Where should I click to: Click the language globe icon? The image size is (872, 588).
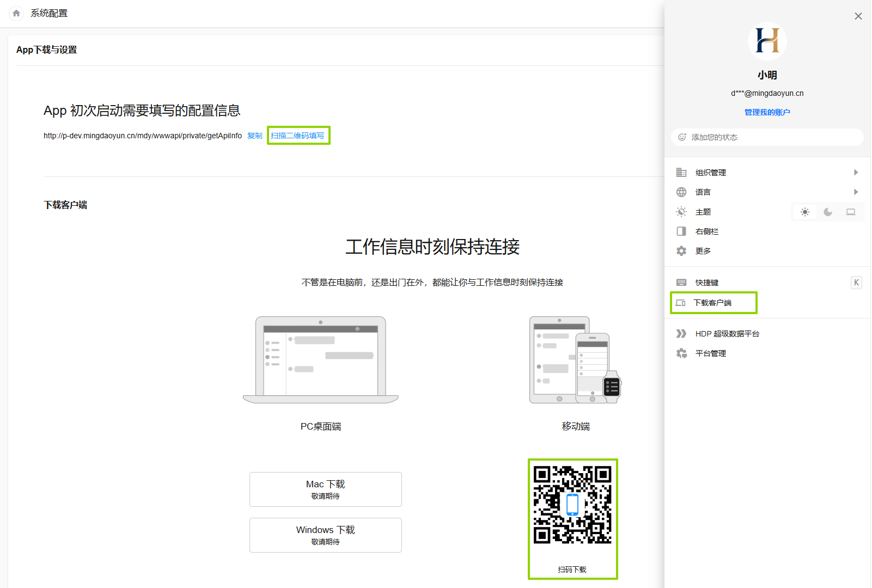[681, 192]
